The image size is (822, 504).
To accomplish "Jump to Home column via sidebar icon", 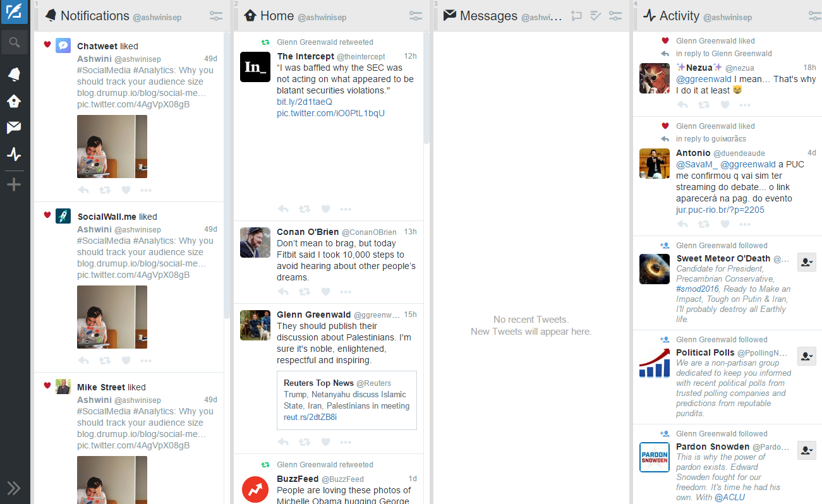I will pos(14,101).
